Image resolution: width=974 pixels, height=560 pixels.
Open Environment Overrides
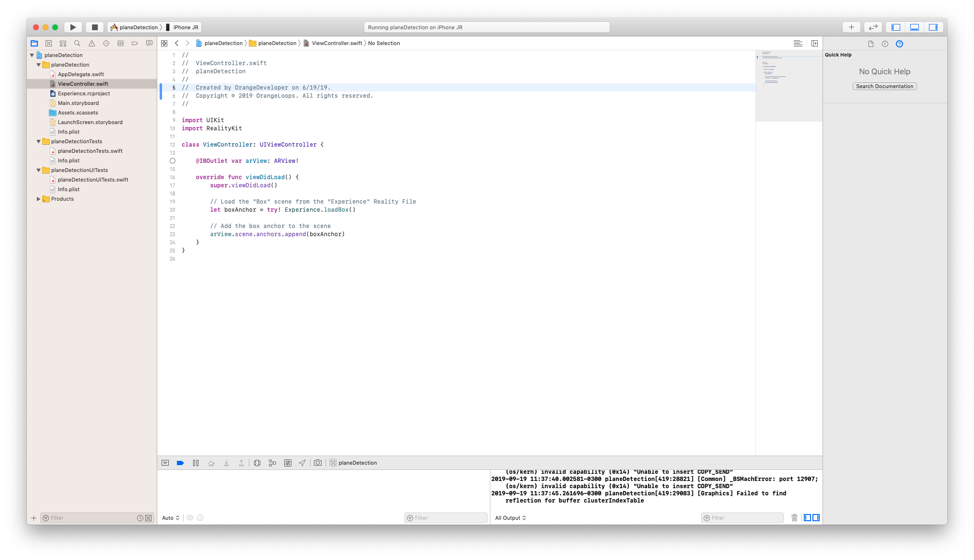(x=288, y=463)
